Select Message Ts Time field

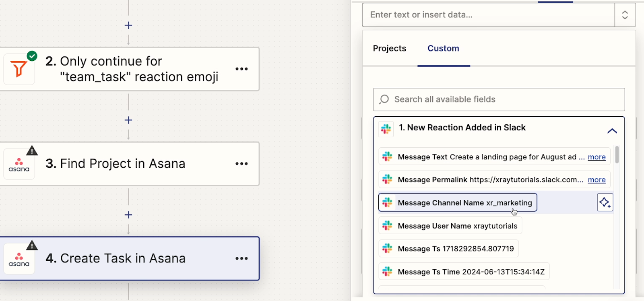coord(464,272)
